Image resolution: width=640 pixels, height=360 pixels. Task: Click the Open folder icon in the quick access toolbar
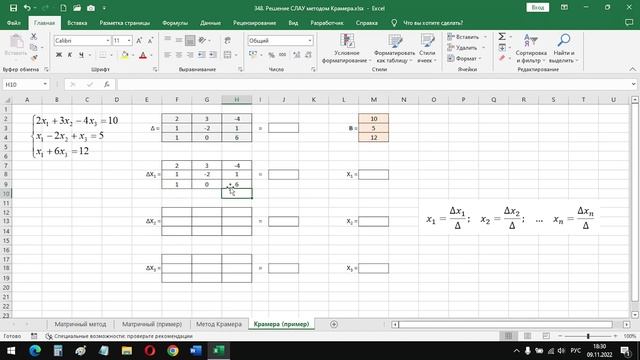[x=77, y=8]
